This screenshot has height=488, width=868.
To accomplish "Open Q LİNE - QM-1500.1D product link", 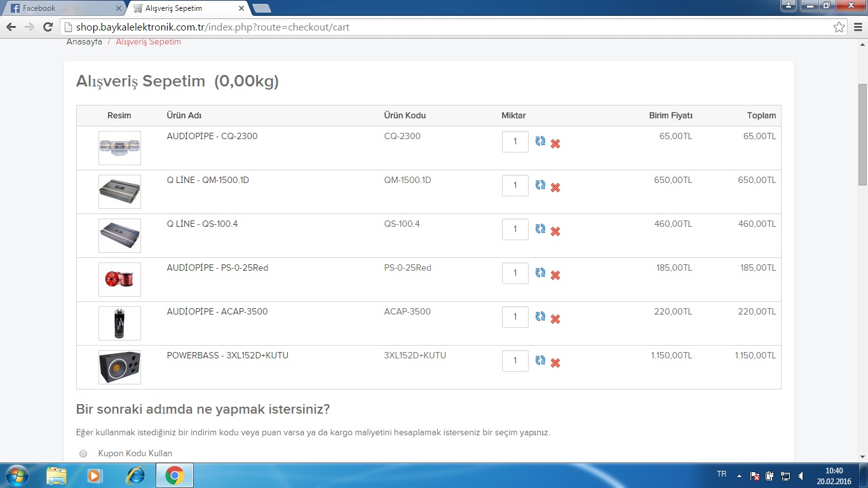I will click(x=208, y=180).
